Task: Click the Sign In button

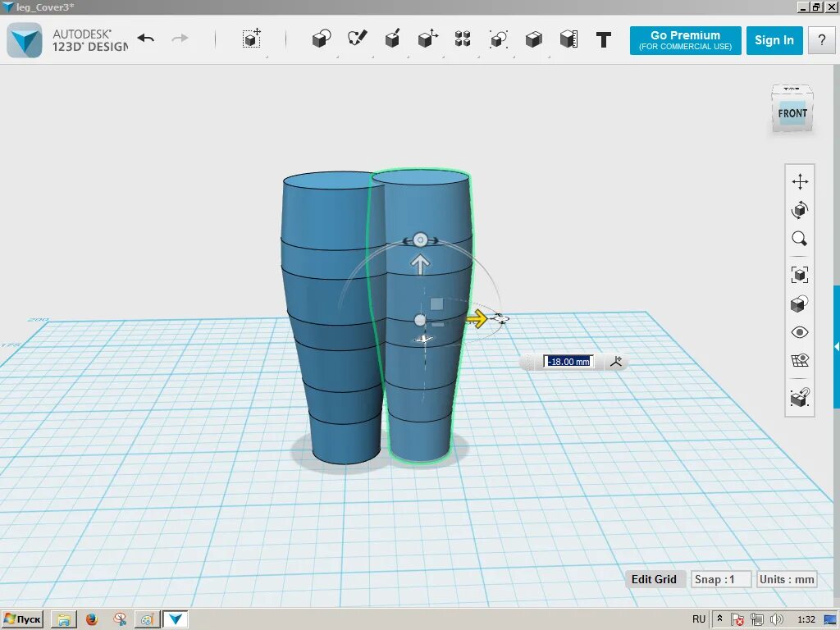Action: (774, 40)
